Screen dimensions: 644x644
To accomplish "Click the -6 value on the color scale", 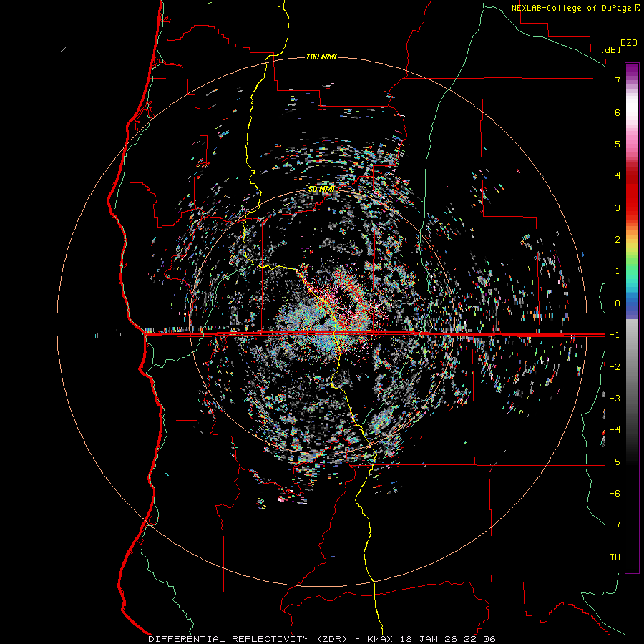I will coord(615,494).
